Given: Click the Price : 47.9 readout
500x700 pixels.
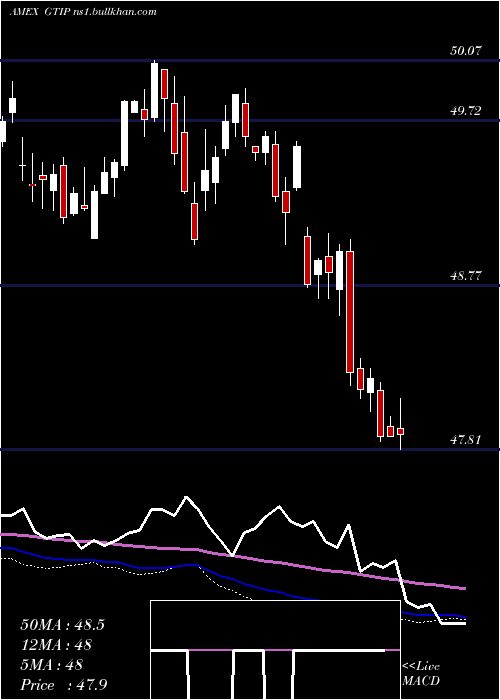Looking at the screenshot, I should pyautogui.click(x=64, y=685).
